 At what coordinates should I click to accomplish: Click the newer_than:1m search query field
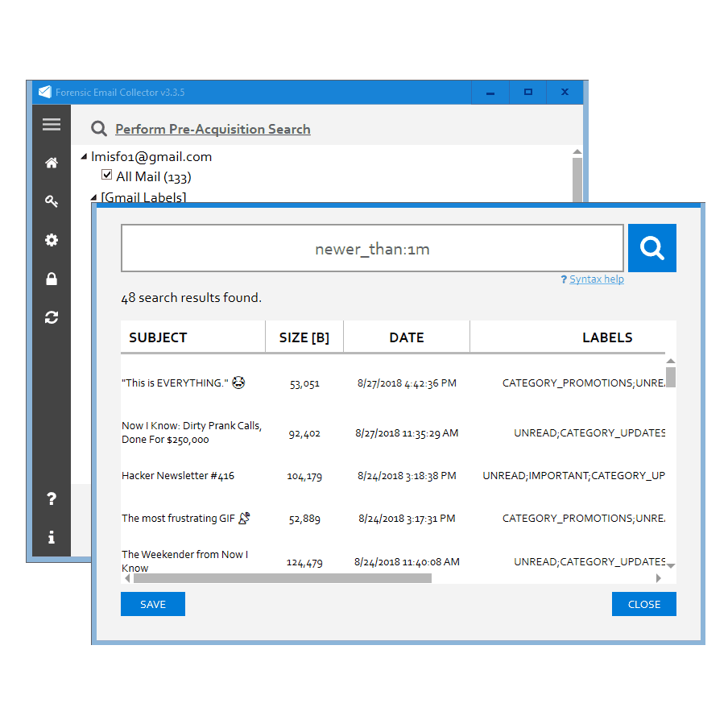372,248
